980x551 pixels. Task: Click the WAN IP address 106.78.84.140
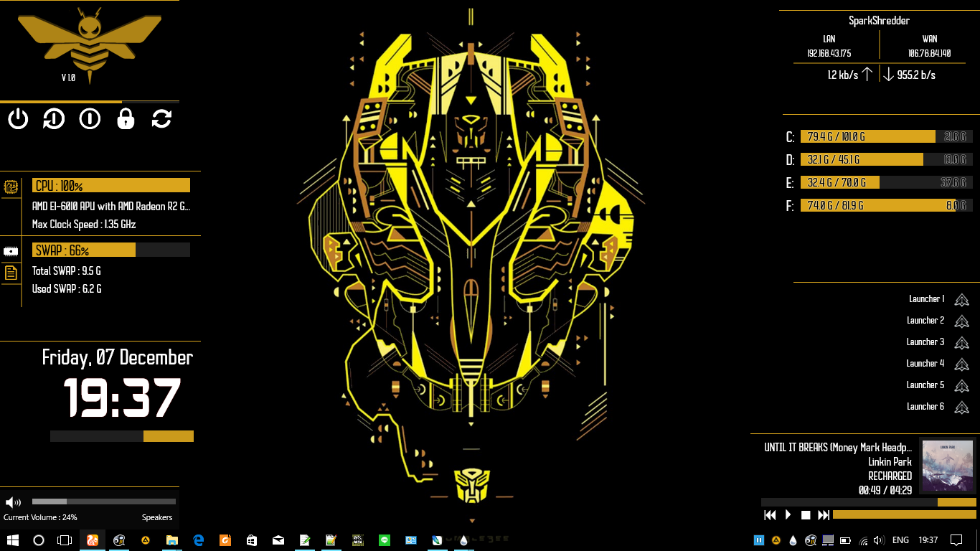click(x=929, y=53)
